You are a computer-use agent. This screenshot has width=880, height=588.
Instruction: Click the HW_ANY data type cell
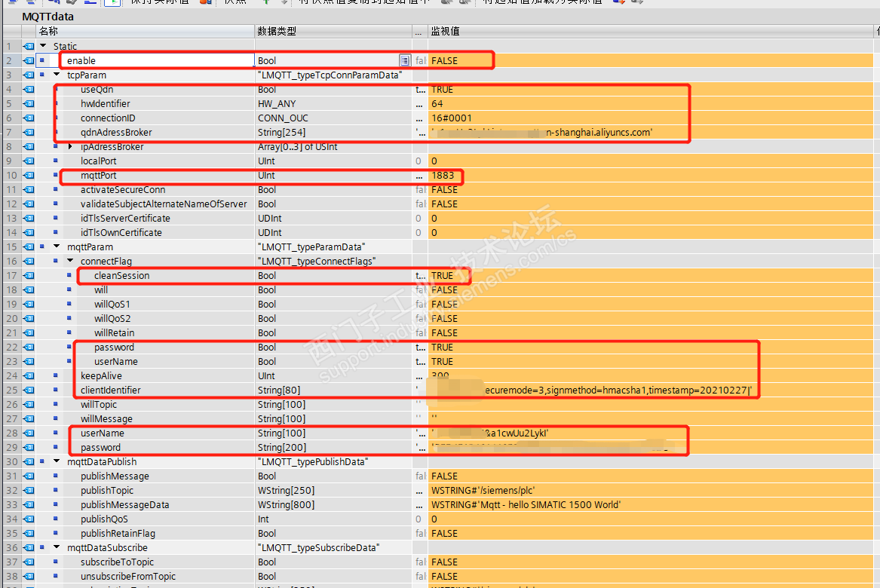pyautogui.click(x=277, y=103)
